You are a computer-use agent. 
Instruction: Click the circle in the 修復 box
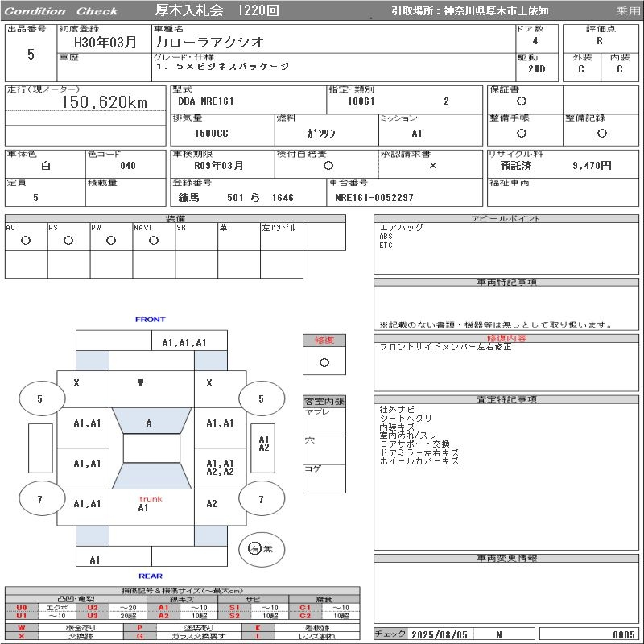point(324,362)
